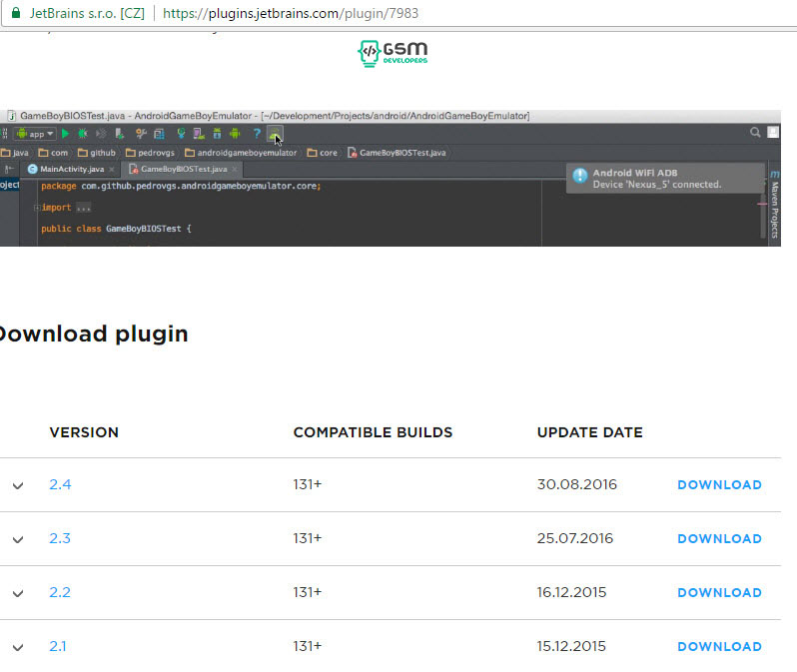The image size is (797, 672).
Task: Close the GameBoyBIOSTest.java tab
Action: (x=235, y=170)
